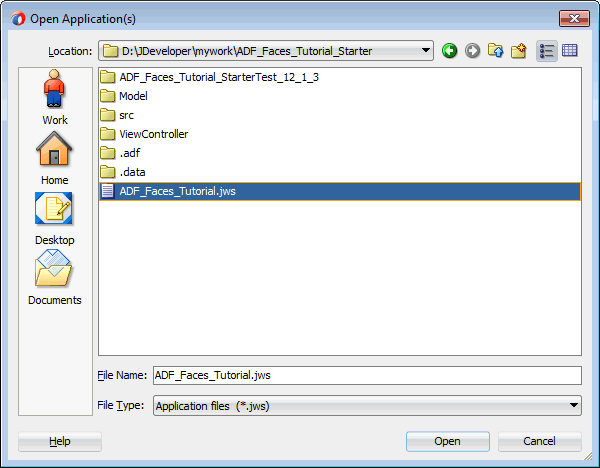Click the gray forward navigation arrow
This screenshot has width=600, height=468.
point(472,51)
